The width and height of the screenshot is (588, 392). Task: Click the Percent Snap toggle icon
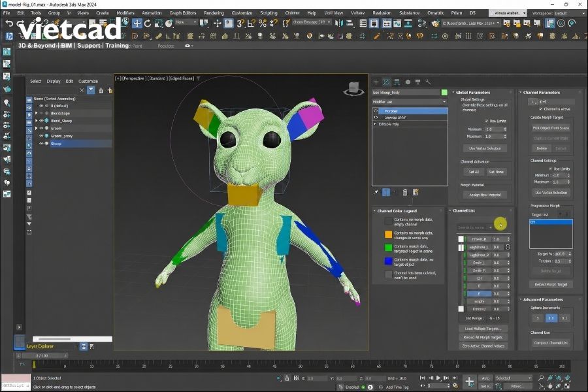[x=263, y=24]
